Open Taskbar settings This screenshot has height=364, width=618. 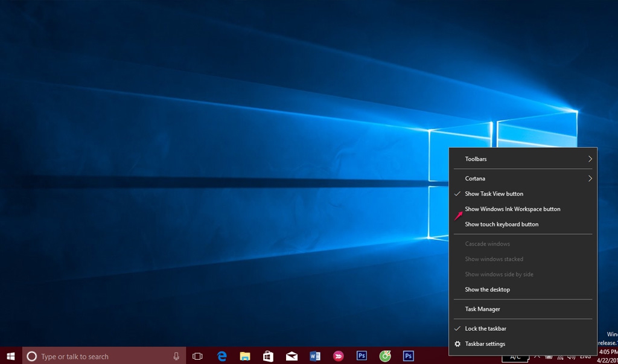coord(485,343)
